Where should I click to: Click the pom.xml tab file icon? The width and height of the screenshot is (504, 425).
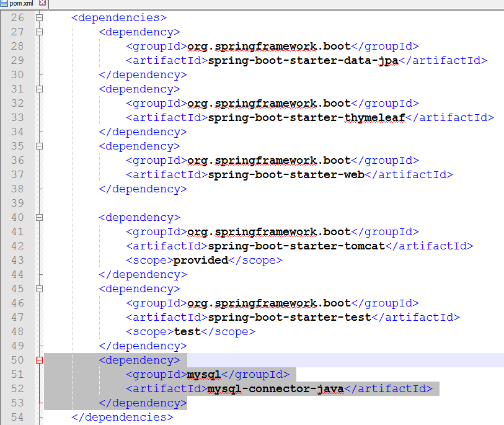4,4
